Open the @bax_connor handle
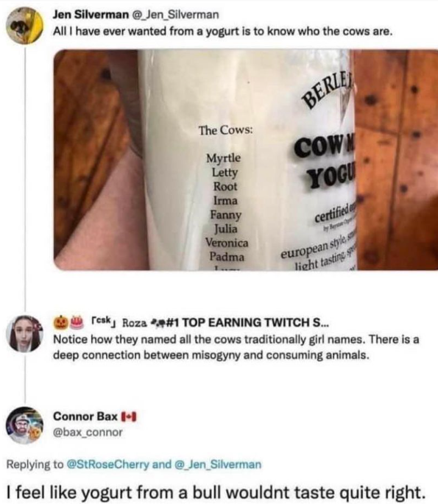The image size is (438, 504). tap(88, 433)
